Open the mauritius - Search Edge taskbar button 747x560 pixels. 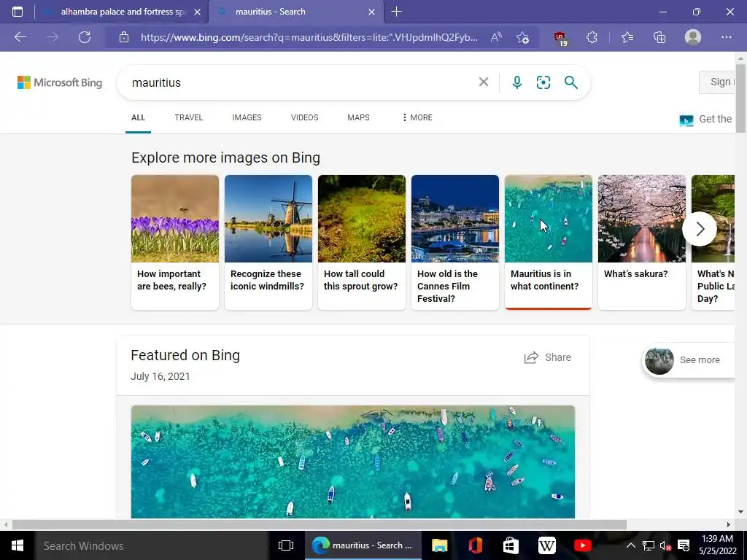coord(363,545)
